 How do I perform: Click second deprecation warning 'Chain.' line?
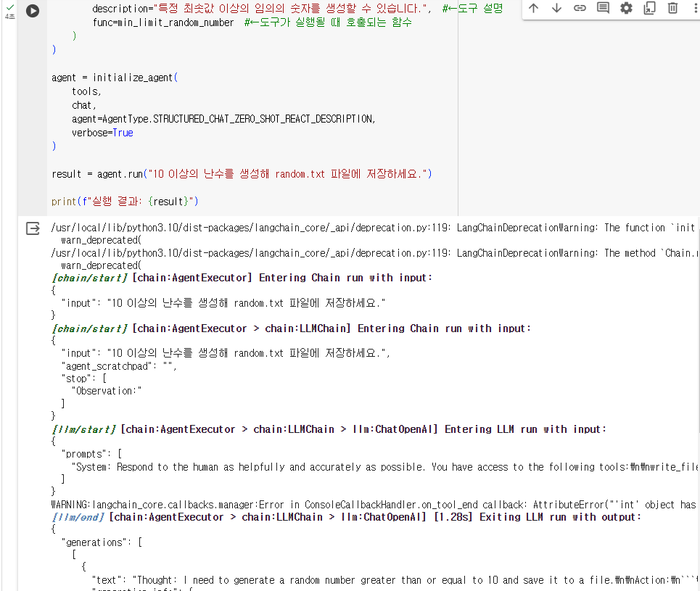coord(374,253)
